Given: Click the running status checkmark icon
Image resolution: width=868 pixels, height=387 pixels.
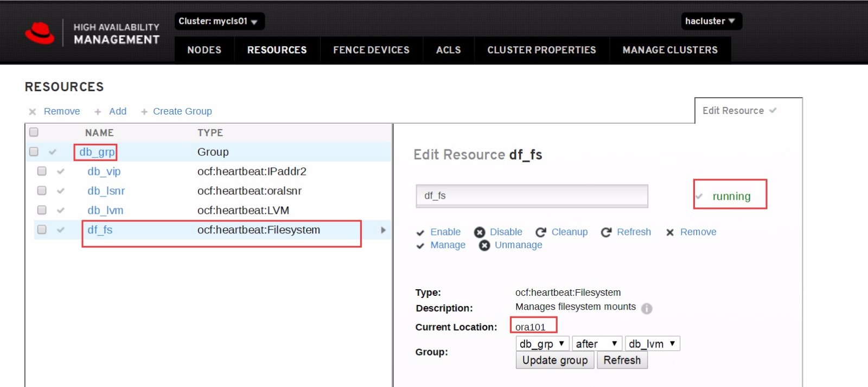Looking at the screenshot, I should tap(699, 196).
